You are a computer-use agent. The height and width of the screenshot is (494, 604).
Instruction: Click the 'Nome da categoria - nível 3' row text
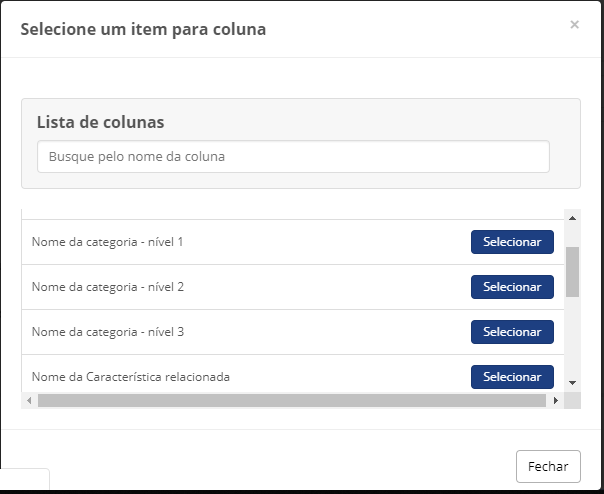[107, 332]
